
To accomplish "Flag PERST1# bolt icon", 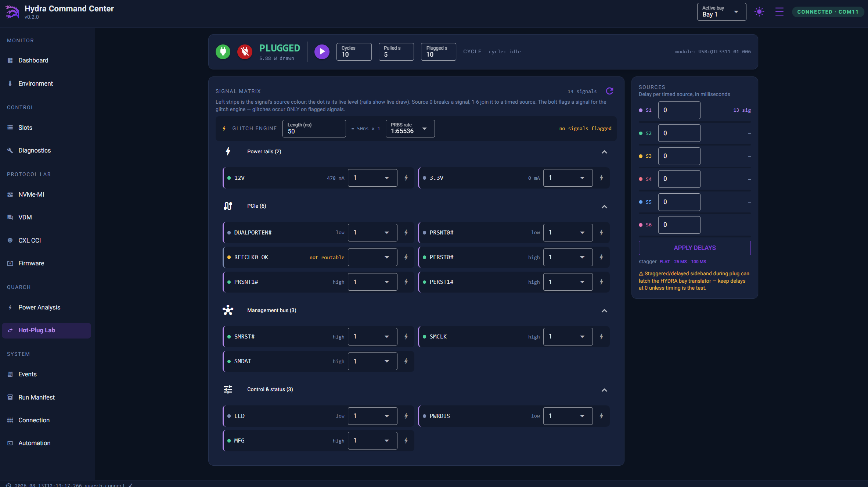I will [601, 282].
